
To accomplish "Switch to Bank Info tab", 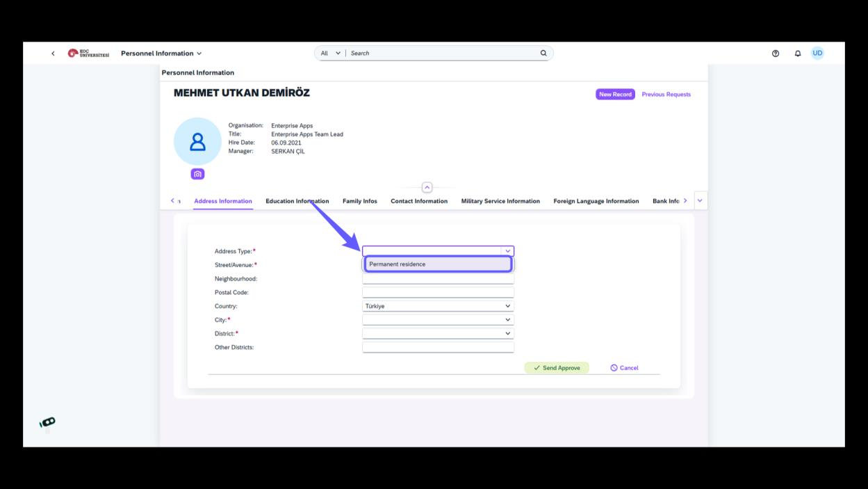I will [x=666, y=201].
